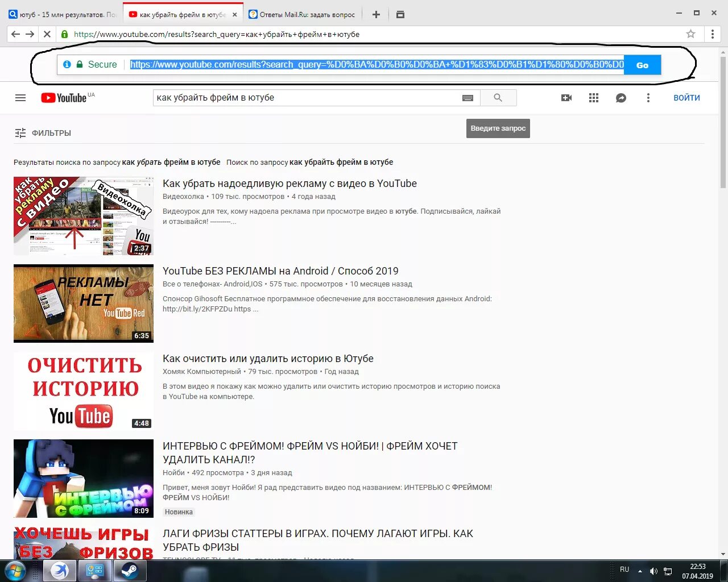
Task: Open 'YouTube БЕЗ РЕКЛАМЫ на Android' video title
Action: (280, 271)
